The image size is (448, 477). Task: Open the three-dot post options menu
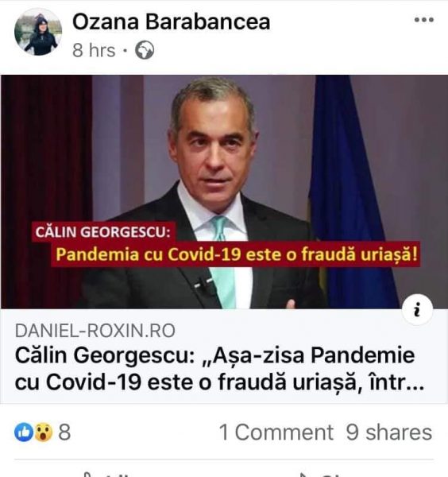[424, 20]
